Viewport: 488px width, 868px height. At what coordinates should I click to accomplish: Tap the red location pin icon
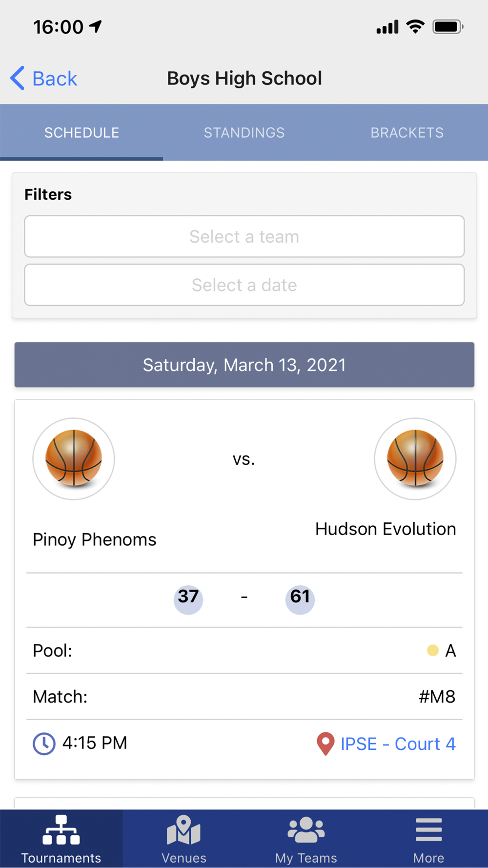[x=325, y=744]
